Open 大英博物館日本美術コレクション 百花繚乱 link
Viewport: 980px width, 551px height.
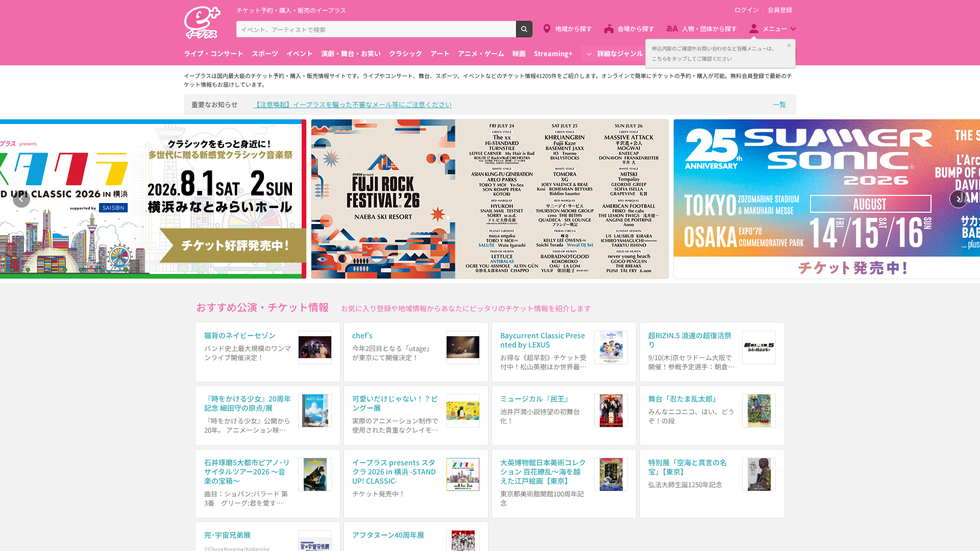(x=543, y=471)
